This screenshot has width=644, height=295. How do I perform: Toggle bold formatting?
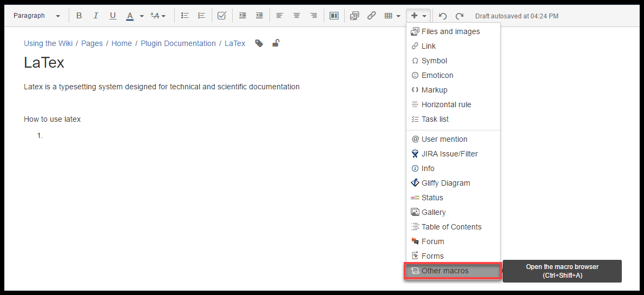coord(79,16)
